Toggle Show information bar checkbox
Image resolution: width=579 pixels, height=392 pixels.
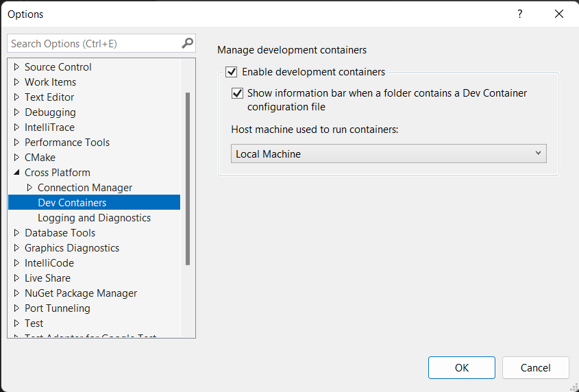pyautogui.click(x=237, y=93)
